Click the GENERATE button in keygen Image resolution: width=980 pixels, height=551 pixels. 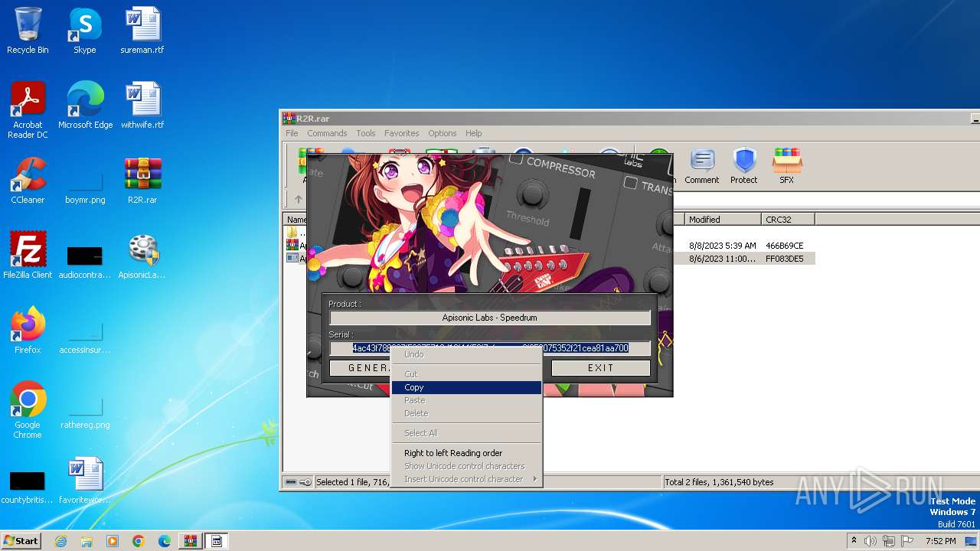coord(361,368)
